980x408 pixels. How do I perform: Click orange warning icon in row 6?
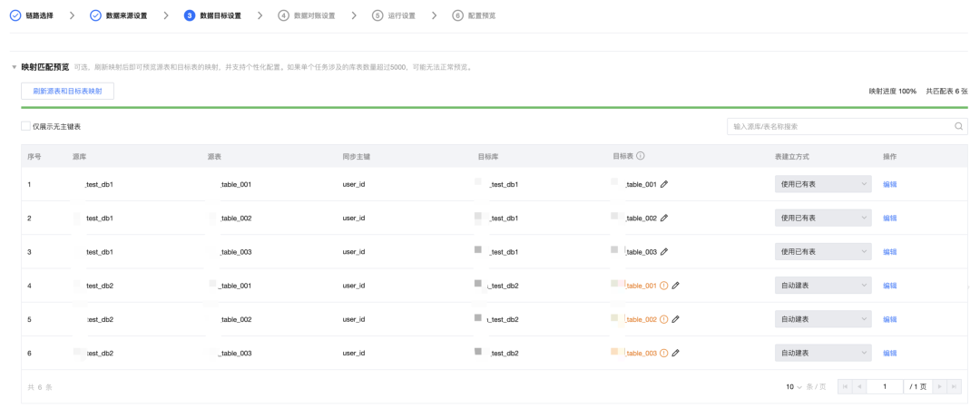[663, 353]
